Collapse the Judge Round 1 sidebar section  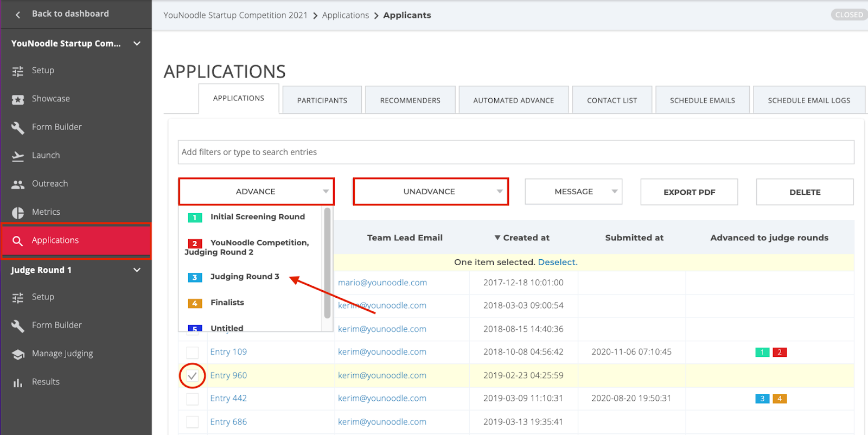pos(137,270)
